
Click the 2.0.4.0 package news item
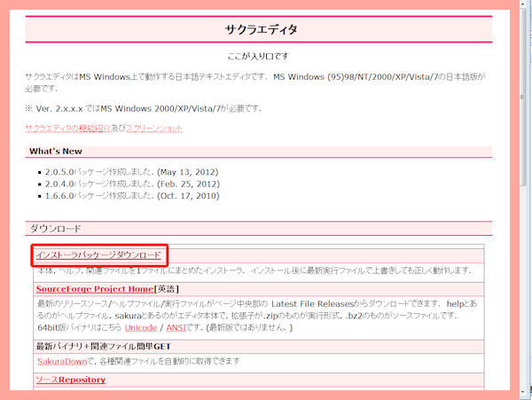[132, 184]
